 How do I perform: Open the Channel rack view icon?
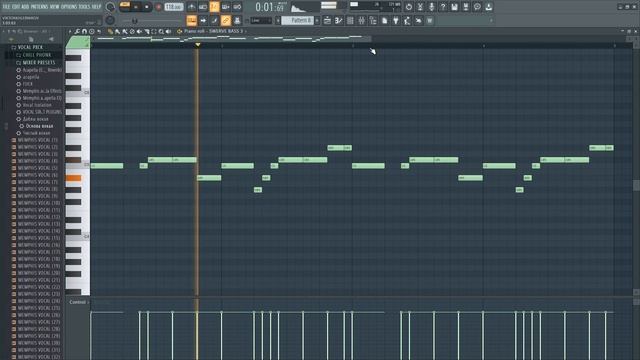pos(350,20)
